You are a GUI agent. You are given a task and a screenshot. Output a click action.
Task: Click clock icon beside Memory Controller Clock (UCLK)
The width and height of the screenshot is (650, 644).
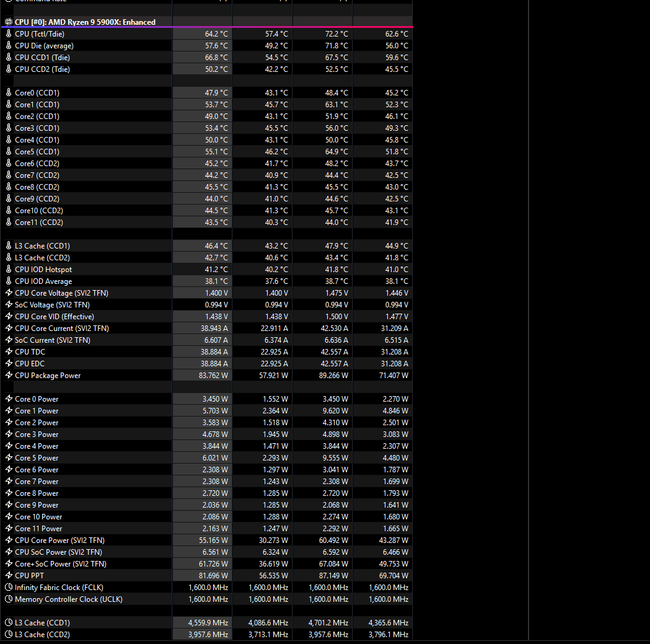8,599
